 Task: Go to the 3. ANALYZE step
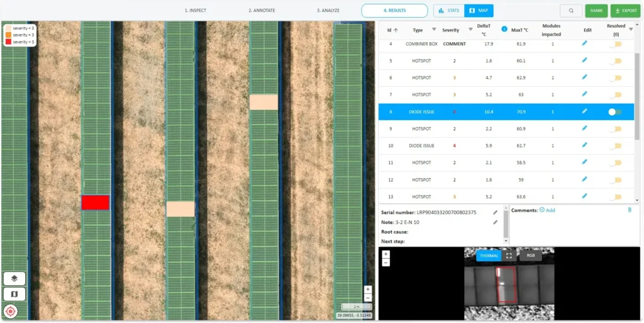click(x=328, y=11)
